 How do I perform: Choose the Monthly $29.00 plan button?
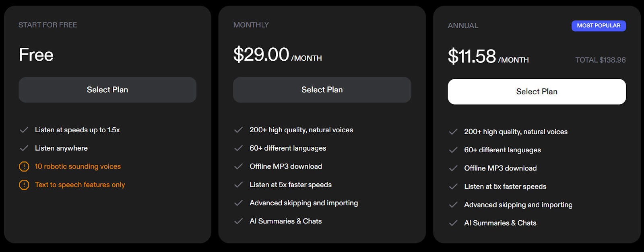tap(322, 90)
